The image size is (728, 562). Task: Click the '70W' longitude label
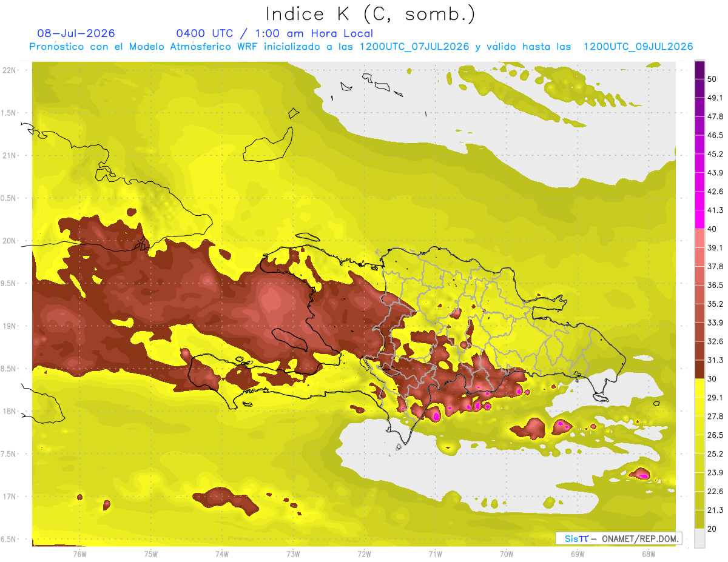point(506,554)
